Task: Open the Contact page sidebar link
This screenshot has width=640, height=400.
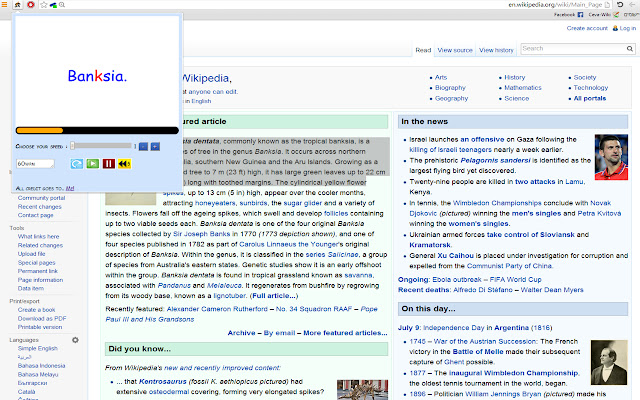Action: [36, 215]
